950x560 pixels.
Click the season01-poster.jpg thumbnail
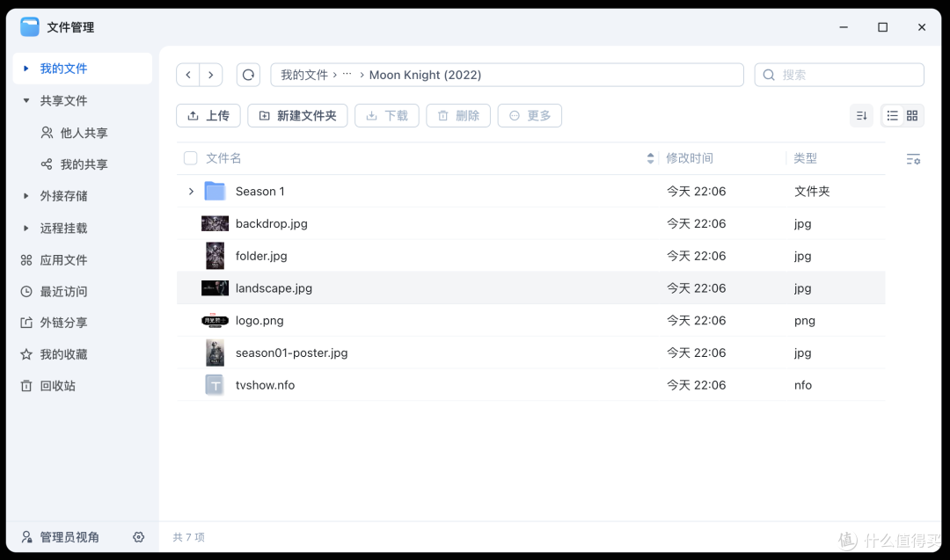pyautogui.click(x=216, y=353)
